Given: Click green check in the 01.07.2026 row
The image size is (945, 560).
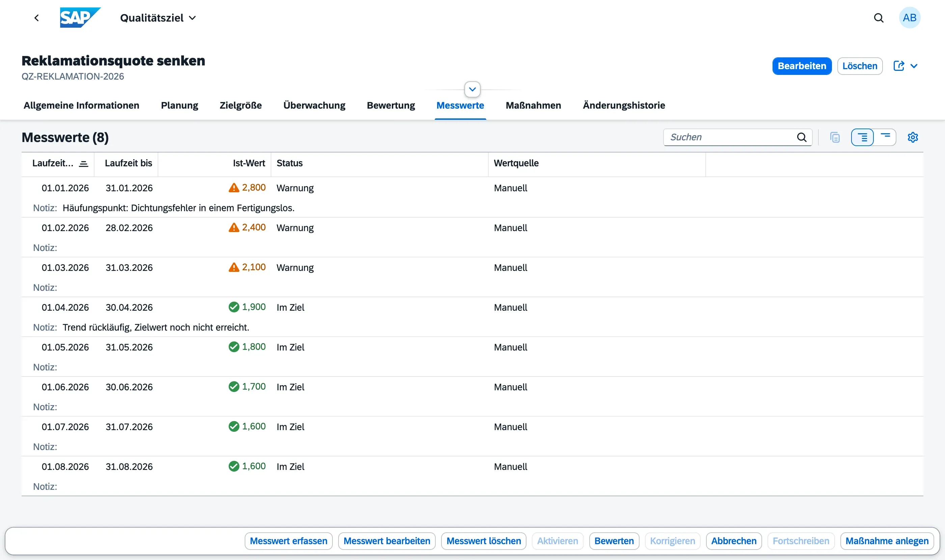Looking at the screenshot, I should (x=234, y=426).
